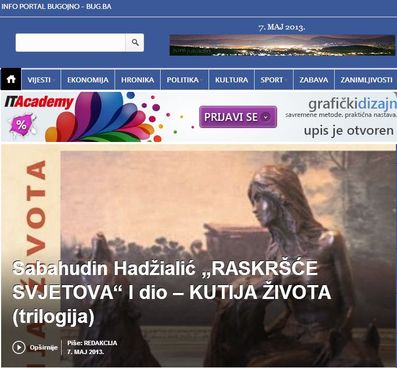Screen dimensions: 397x368
Task: Open the EKONOMIJA section
Action: tap(88, 80)
